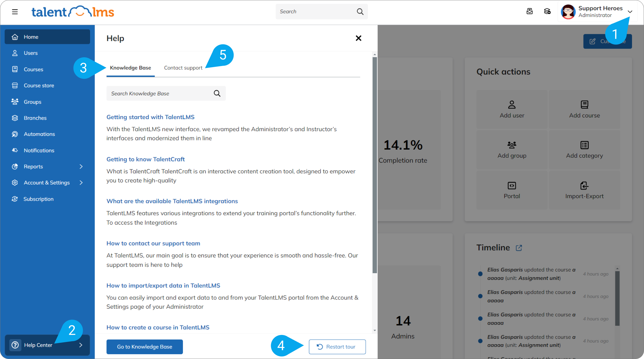Click the Import-Export quick action
Screen dimensions: 644x359
click(x=584, y=190)
